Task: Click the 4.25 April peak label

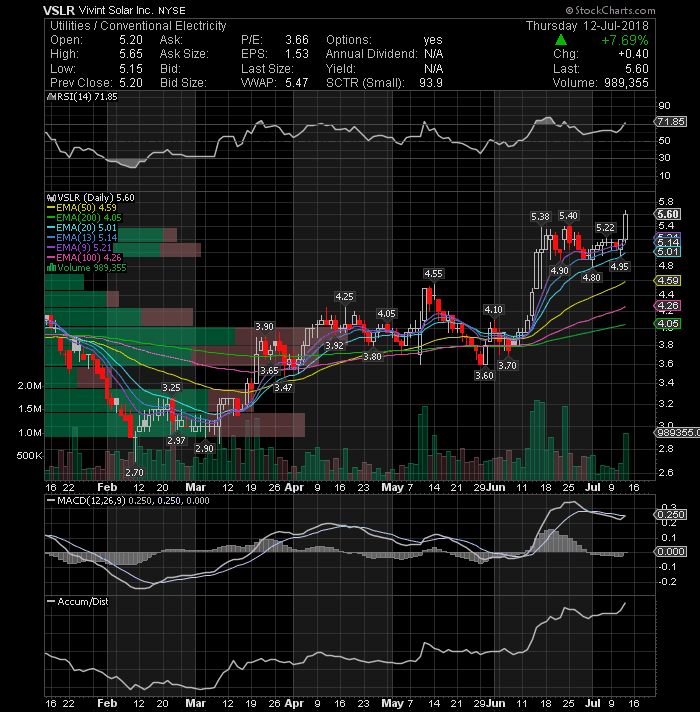Action: coord(344,297)
